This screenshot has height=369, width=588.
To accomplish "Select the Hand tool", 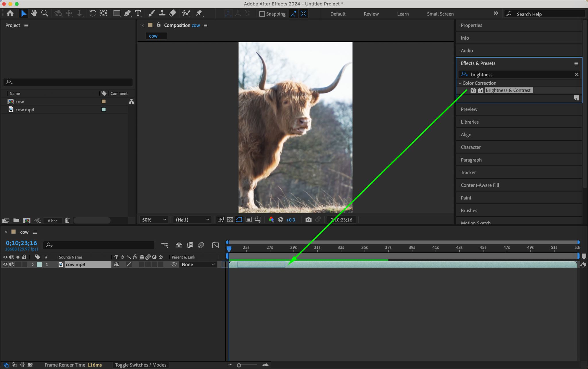I will pyautogui.click(x=34, y=13).
